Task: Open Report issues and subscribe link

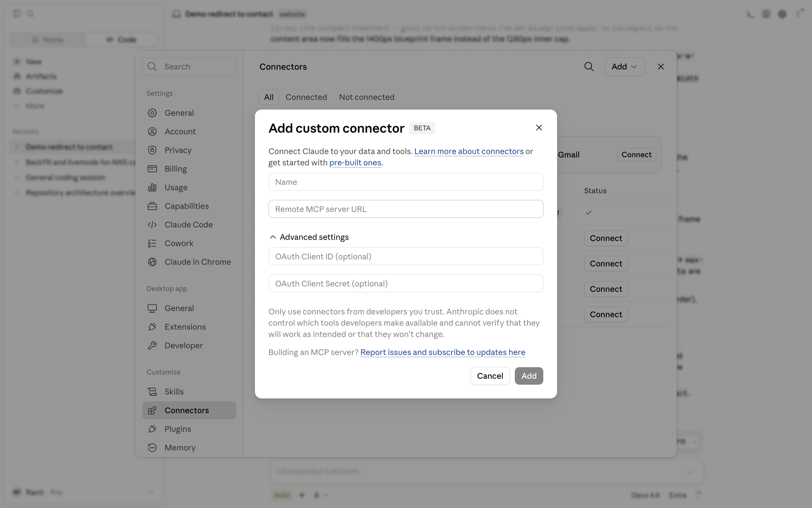Action: 443,352
